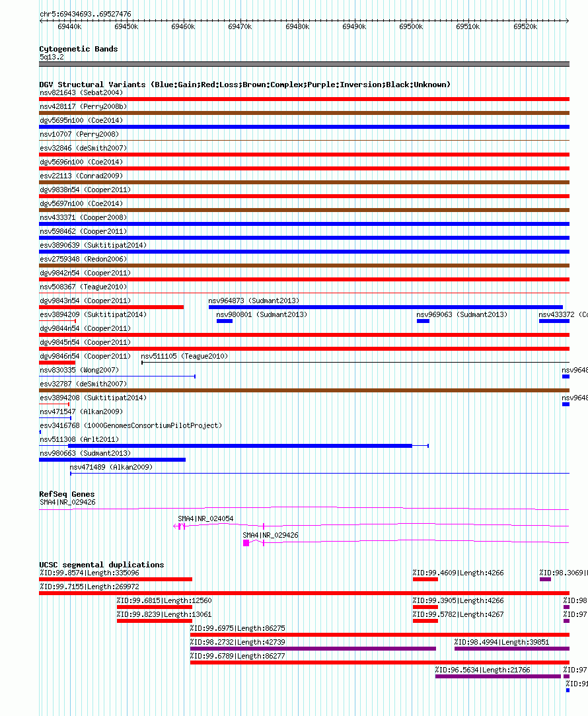Viewport: 588px width, 716px height.
Task: Click esv3416768 (1000GenomesConsortiumPilotProject) label
Action: click(x=131, y=425)
